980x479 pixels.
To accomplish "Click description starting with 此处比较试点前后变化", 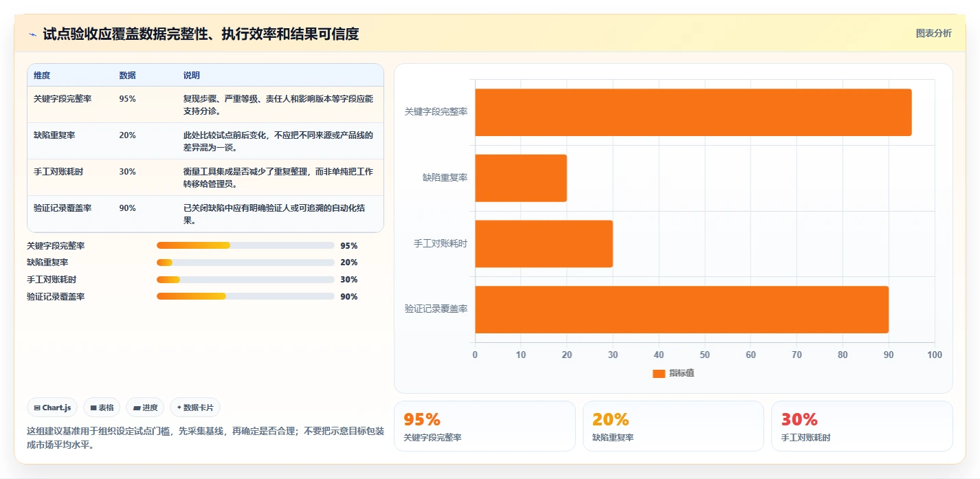I will click(x=278, y=141).
